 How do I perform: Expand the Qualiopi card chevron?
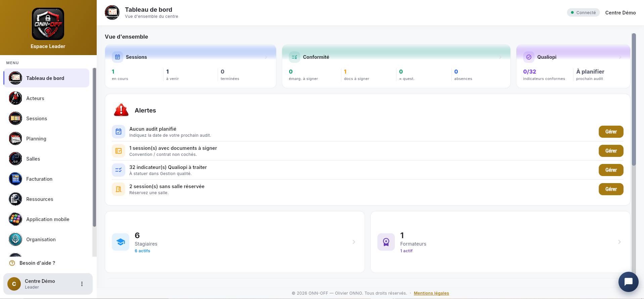620,57
